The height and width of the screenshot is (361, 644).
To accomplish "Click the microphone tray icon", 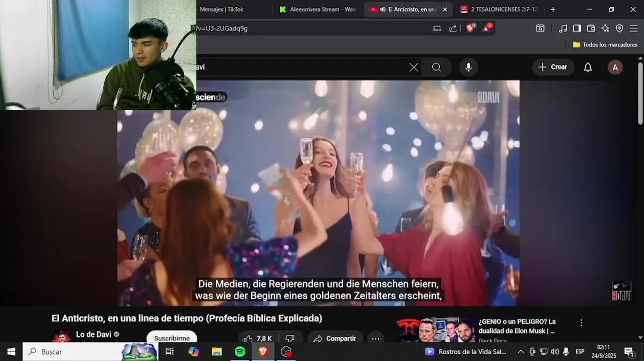I will point(566,351).
